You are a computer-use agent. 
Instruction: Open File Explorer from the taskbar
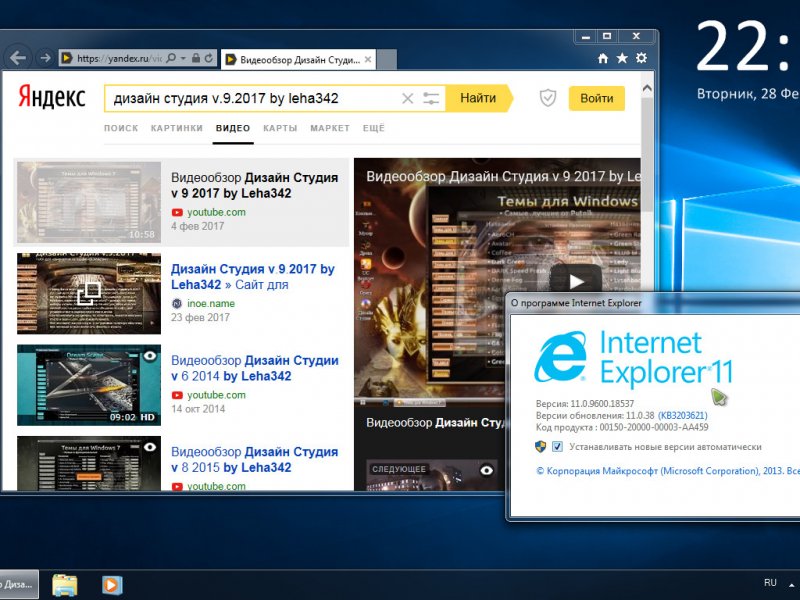click(x=65, y=584)
